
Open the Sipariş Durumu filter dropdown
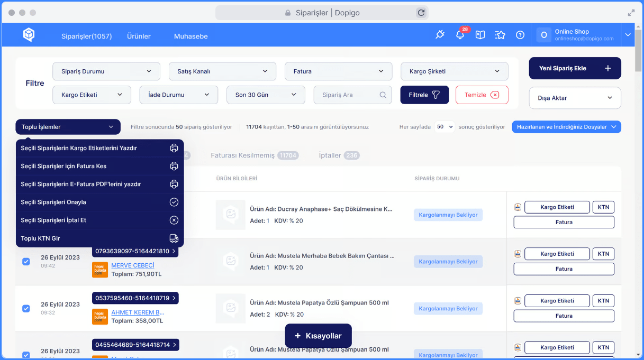click(x=106, y=71)
